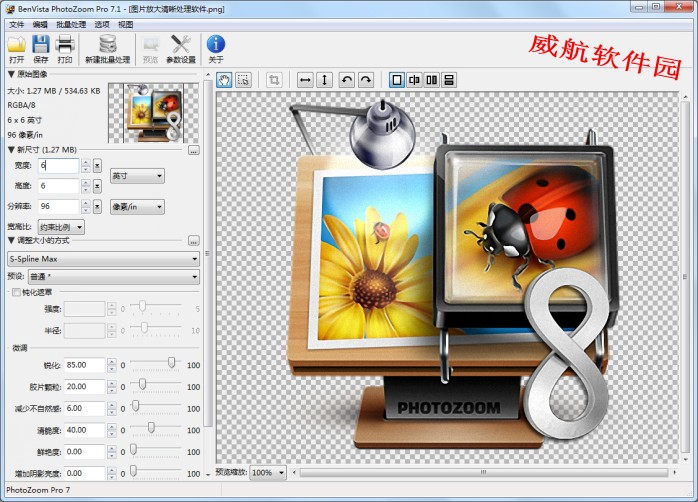Screen dimensions: 698x502
Task: Open the 文件 (File) menu
Action: click(16, 24)
